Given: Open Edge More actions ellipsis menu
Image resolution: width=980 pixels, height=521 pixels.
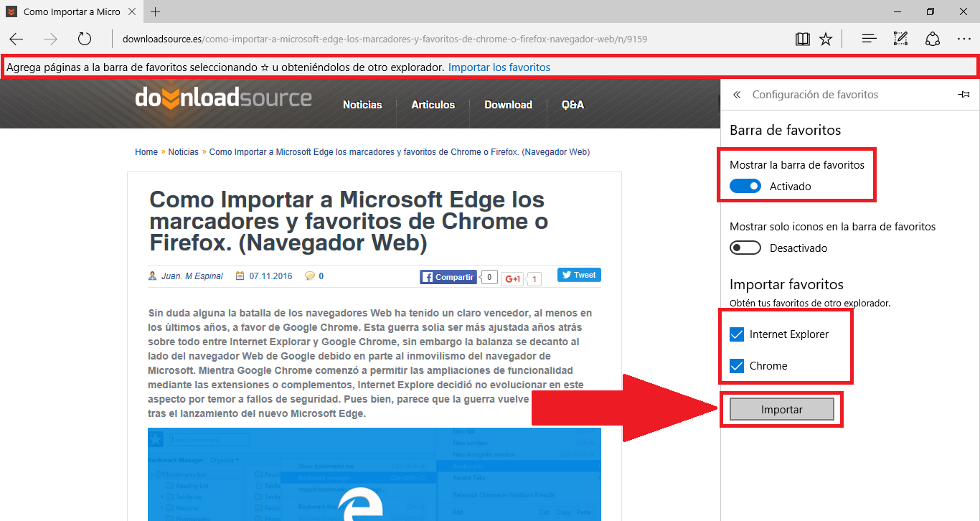Looking at the screenshot, I should 964,39.
